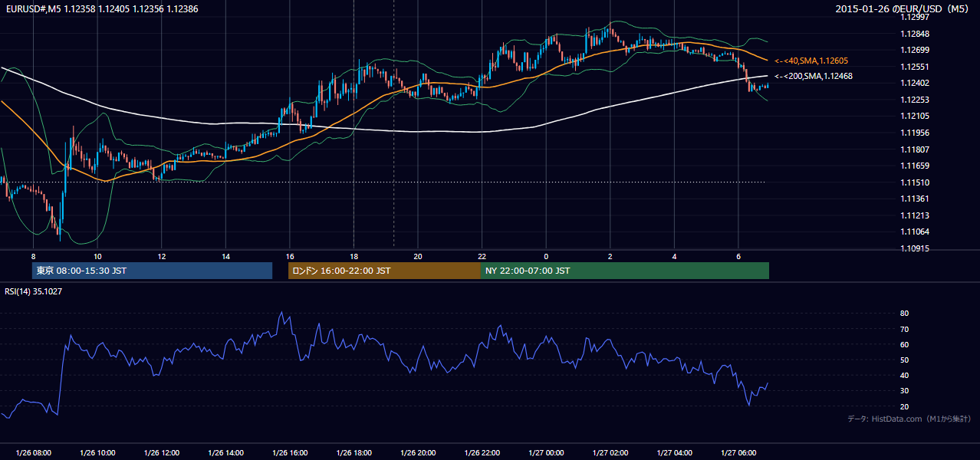Click price level 1.12105 on the axis
This screenshot has height=460, width=980.
click(916, 116)
